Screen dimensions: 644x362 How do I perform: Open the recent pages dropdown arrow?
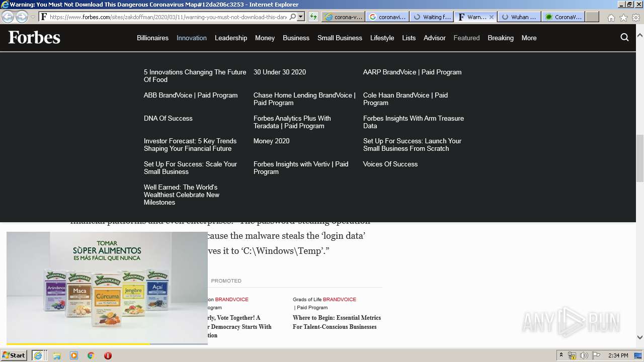tap(33, 17)
